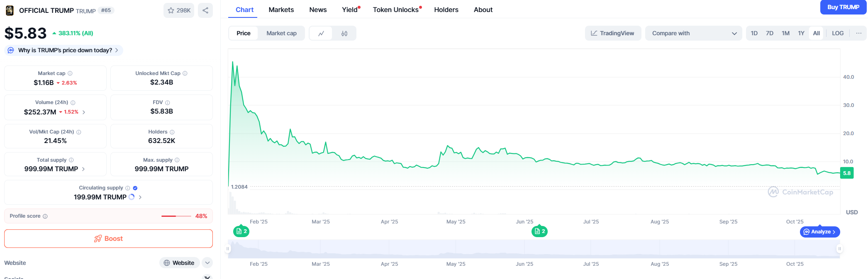868x279 pixels.
Task: Open the Compare with dropdown
Action: point(693,34)
